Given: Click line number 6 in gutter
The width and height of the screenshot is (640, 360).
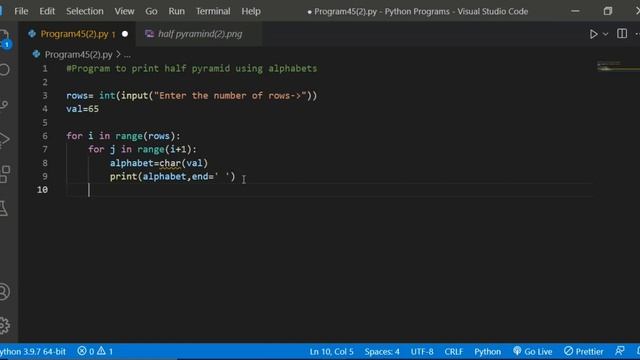Looking at the screenshot, I should [x=45, y=136].
